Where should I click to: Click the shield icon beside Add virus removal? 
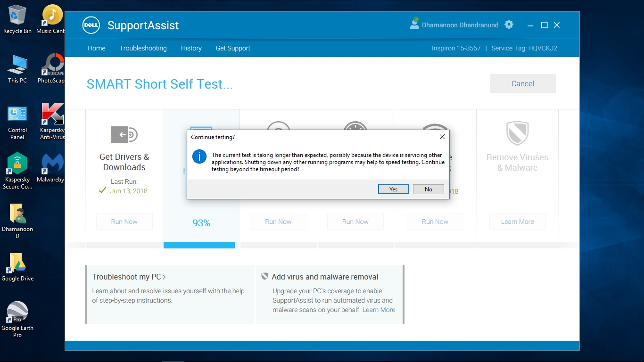coord(264,277)
